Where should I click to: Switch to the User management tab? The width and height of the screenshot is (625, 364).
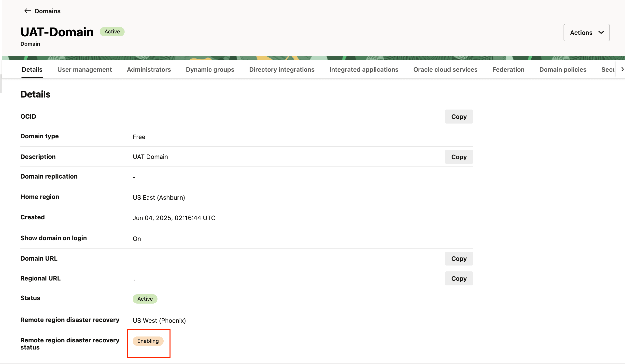click(84, 70)
